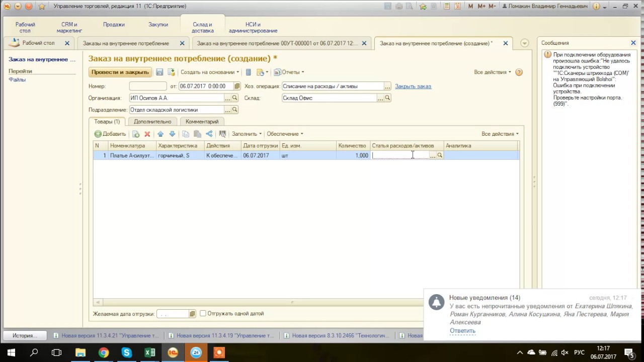
Task: Click the горчичный, S characteristic cell
Action: pos(180,155)
